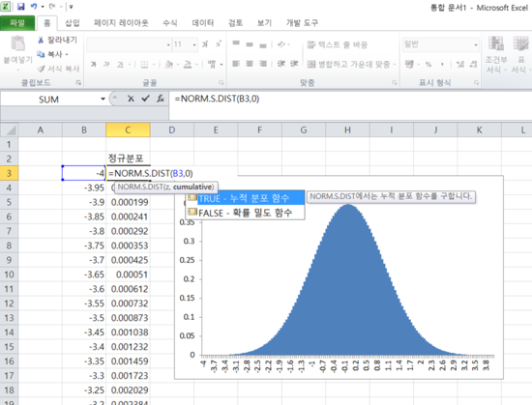Select cell with 정규분포 header

tap(128, 159)
